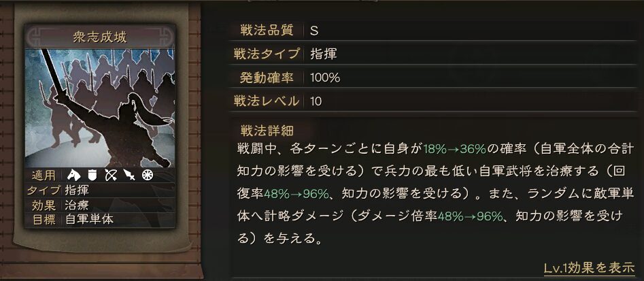Click the 発動確率 100% value
Viewport: 644px width, 281px height.
coord(325,78)
